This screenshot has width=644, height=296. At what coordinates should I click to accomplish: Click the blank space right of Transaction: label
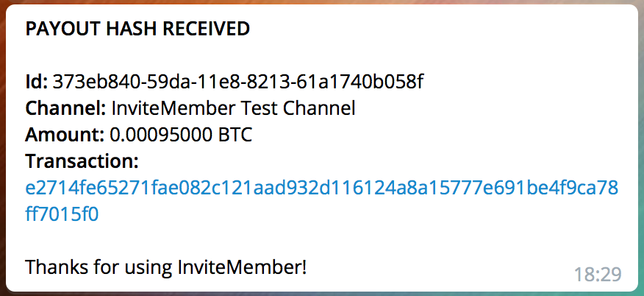[x=378, y=161]
